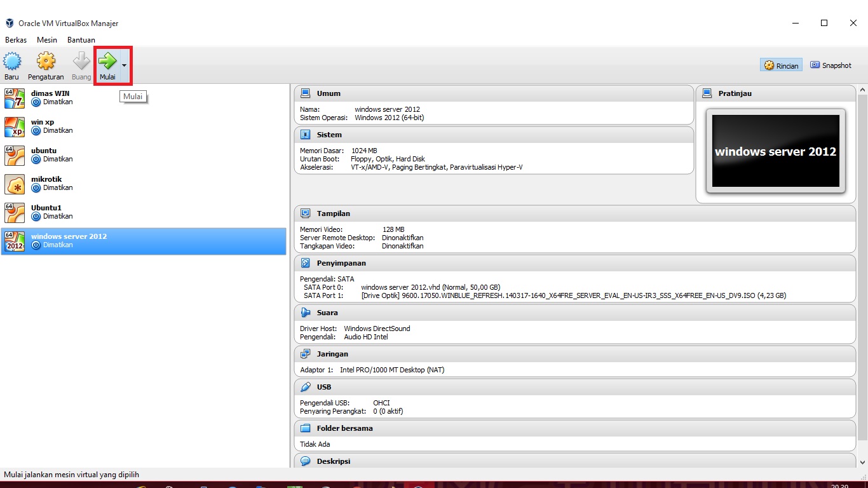Open the Sistem section header link
The width and height of the screenshot is (868, 488).
tap(329, 135)
